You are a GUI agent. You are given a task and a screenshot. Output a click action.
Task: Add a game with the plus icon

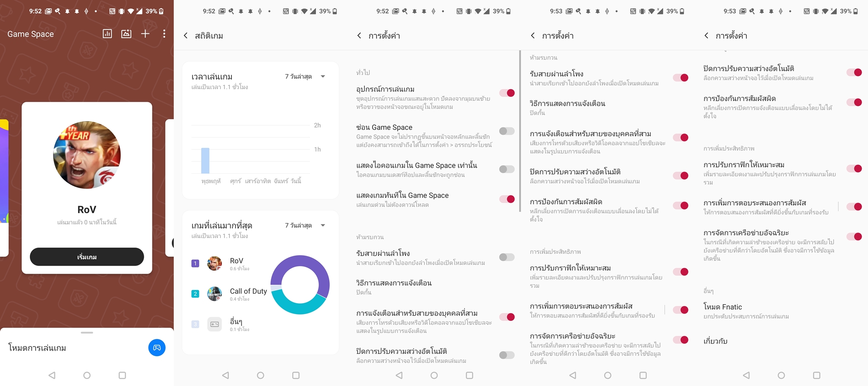pyautogui.click(x=145, y=34)
